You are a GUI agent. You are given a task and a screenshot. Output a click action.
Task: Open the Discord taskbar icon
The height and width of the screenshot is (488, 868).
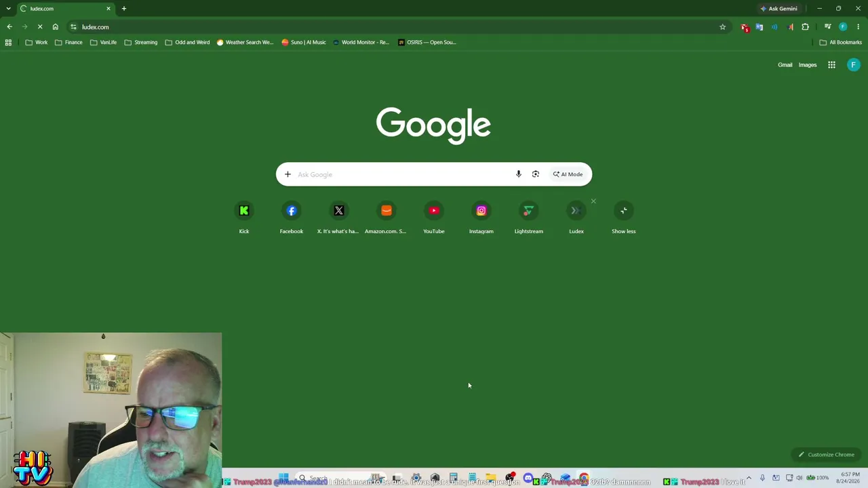pos(528,479)
